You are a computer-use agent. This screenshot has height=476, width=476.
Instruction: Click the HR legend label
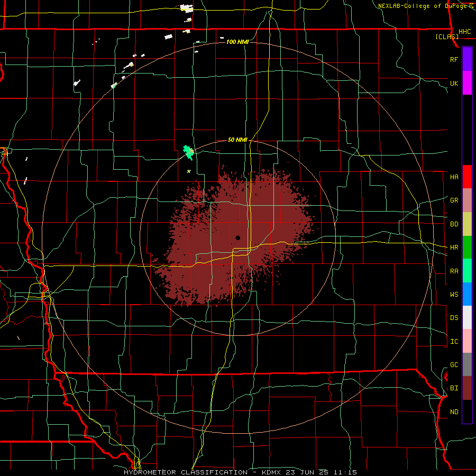pos(454,248)
